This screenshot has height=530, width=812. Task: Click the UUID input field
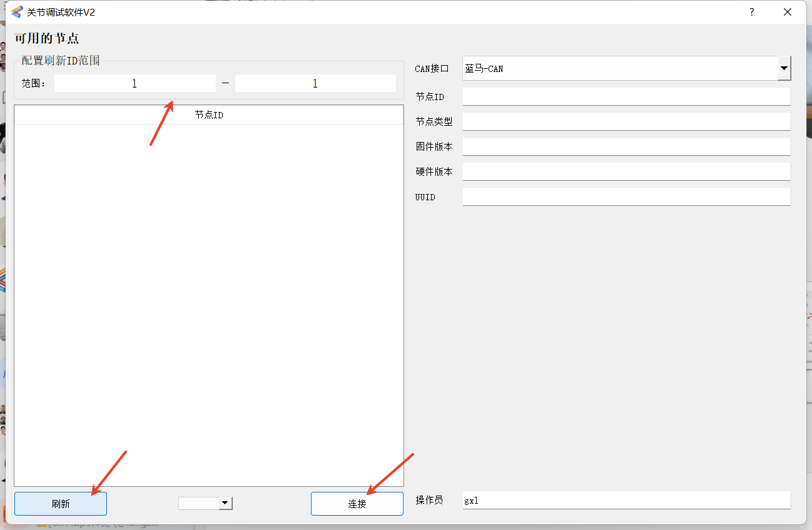(x=627, y=196)
